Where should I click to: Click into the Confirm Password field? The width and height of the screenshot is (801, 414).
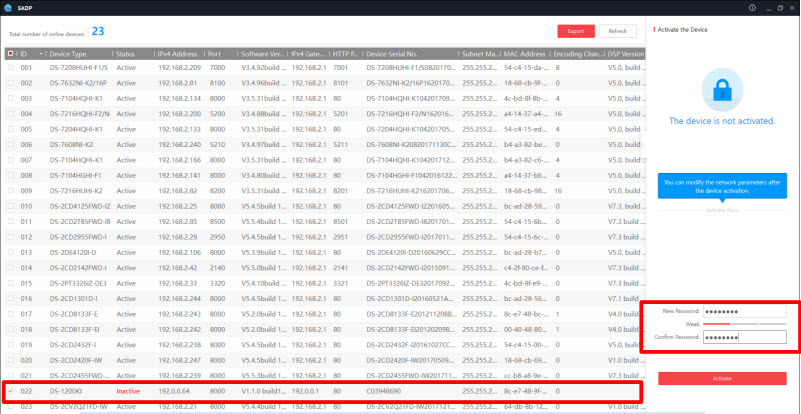[x=743, y=338]
